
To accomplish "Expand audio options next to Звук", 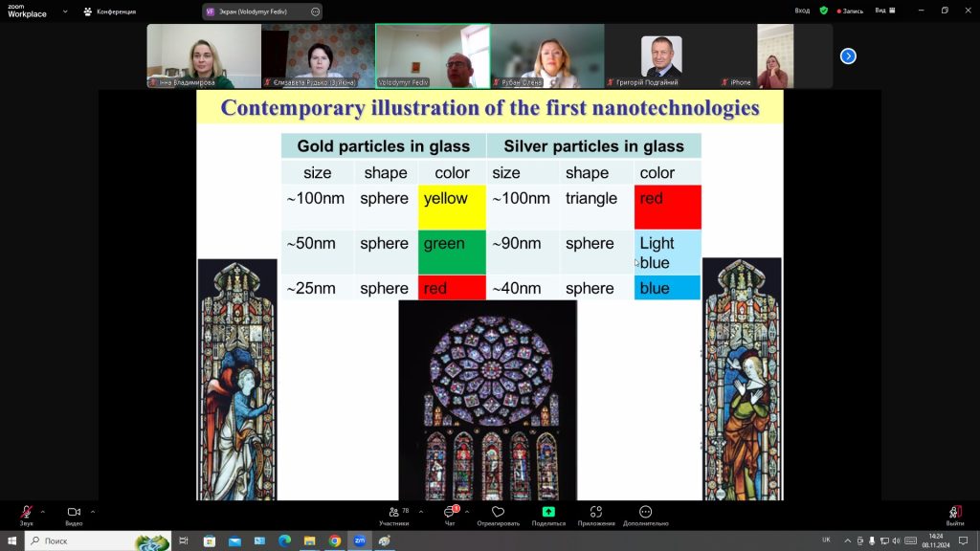I will coord(42,513).
